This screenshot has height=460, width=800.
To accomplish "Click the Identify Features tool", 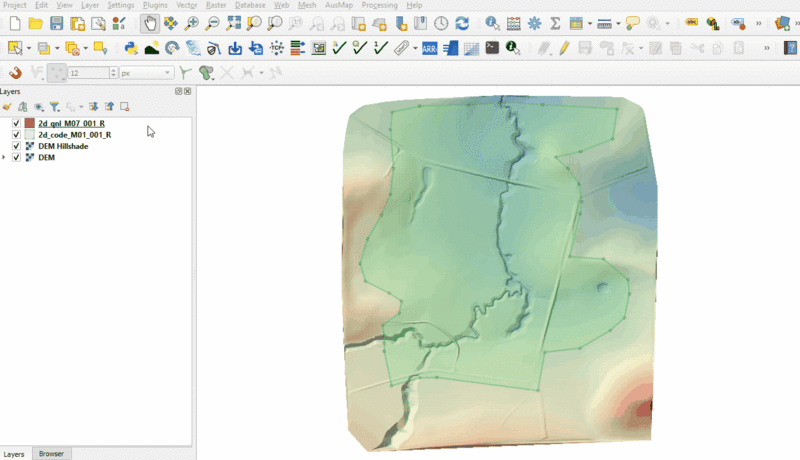I will (493, 23).
